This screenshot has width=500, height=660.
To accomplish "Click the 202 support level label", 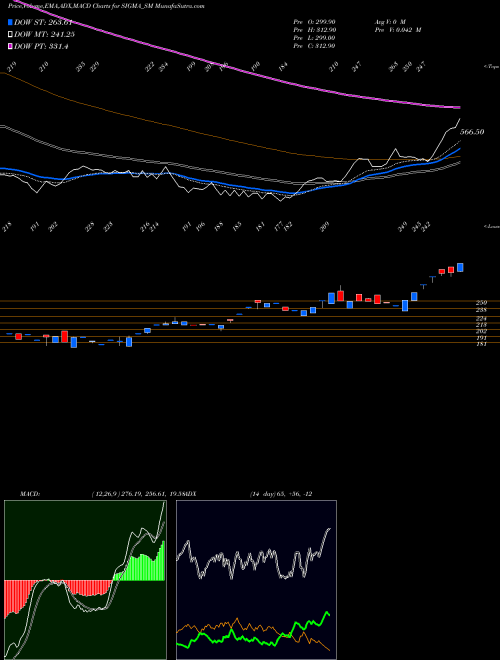I will click(481, 331).
